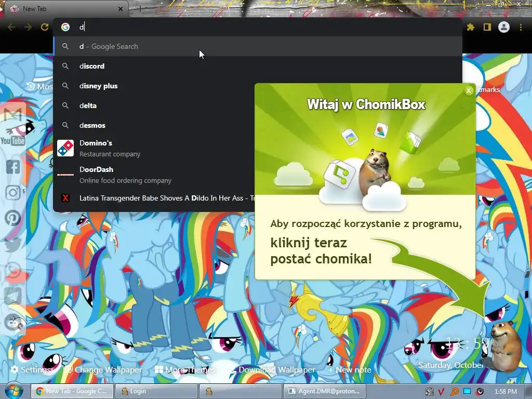Open the Chrome profile avatar
532x399 pixels.
click(x=504, y=27)
